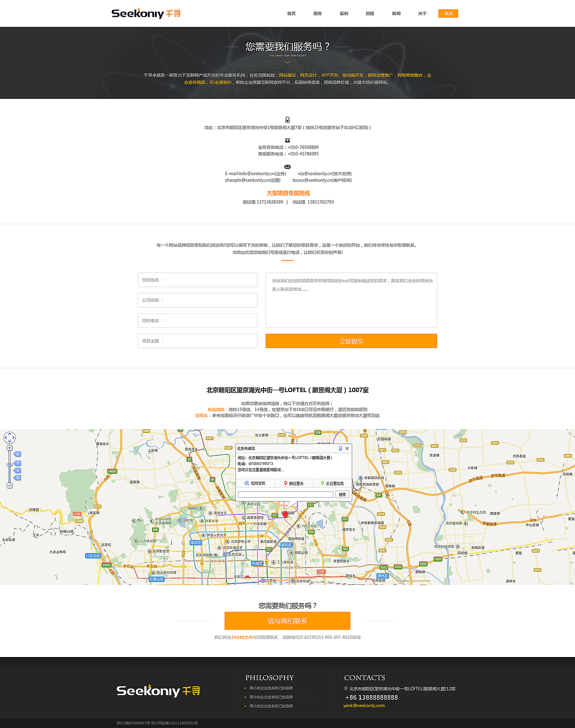575x728 pixels.
Task: Select the 在附近找 tab in popup
Action: (255, 483)
